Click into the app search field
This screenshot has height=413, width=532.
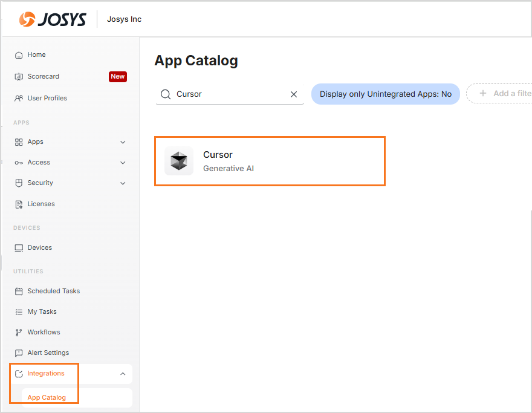[230, 94]
